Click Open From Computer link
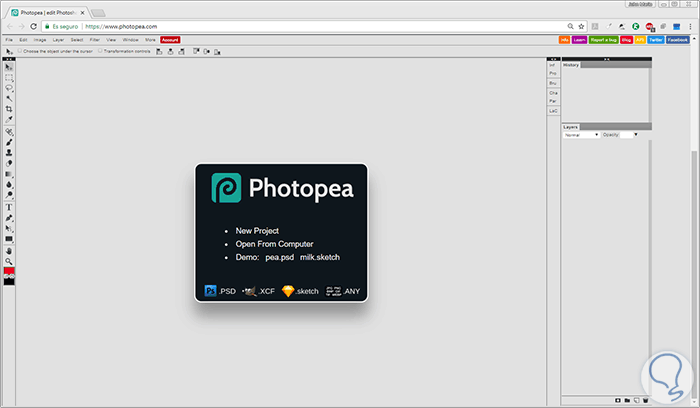This screenshot has height=408, width=700. point(275,244)
